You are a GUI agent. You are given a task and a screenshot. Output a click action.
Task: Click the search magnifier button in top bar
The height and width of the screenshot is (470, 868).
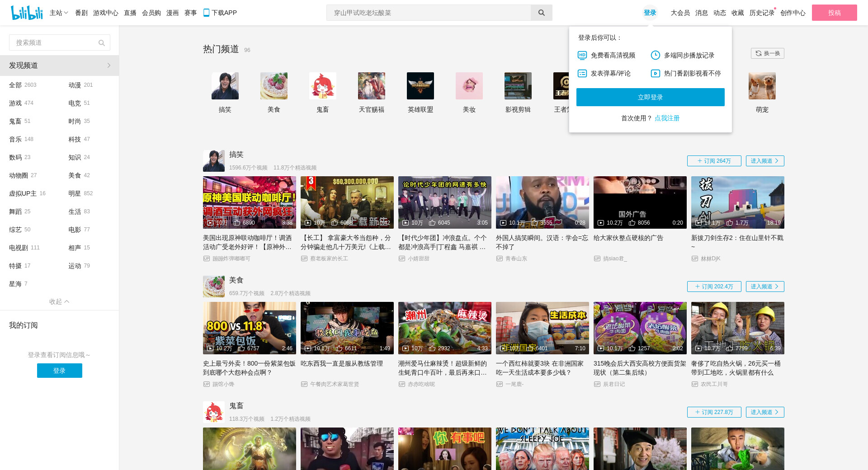coord(541,13)
